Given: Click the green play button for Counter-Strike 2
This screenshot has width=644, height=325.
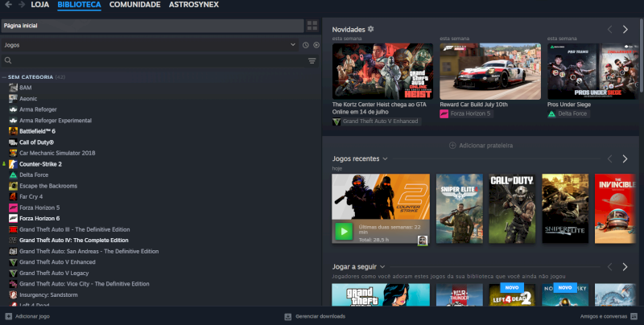Looking at the screenshot, I should [344, 232].
